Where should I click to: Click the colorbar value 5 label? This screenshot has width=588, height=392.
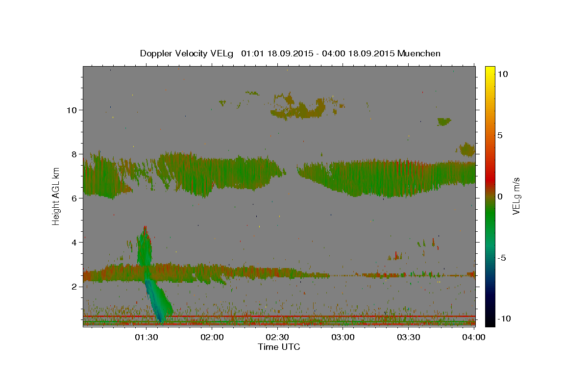(x=500, y=135)
